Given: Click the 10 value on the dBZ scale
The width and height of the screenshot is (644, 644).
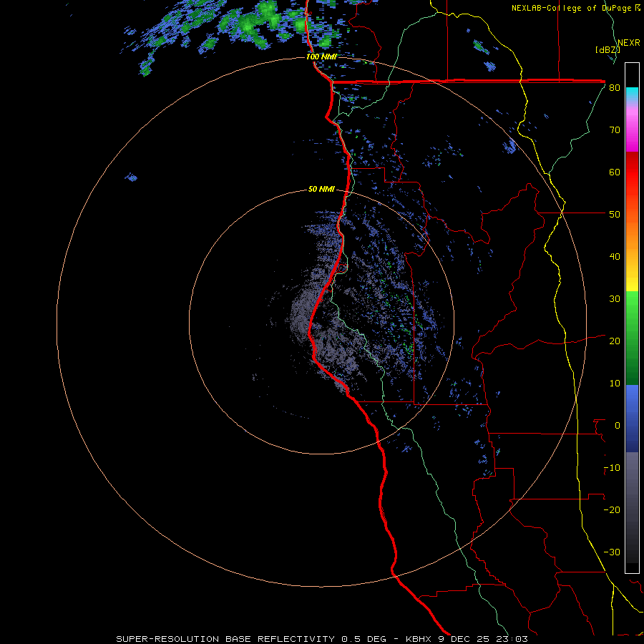Looking at the screenshot, I should [x=615, y=384].
